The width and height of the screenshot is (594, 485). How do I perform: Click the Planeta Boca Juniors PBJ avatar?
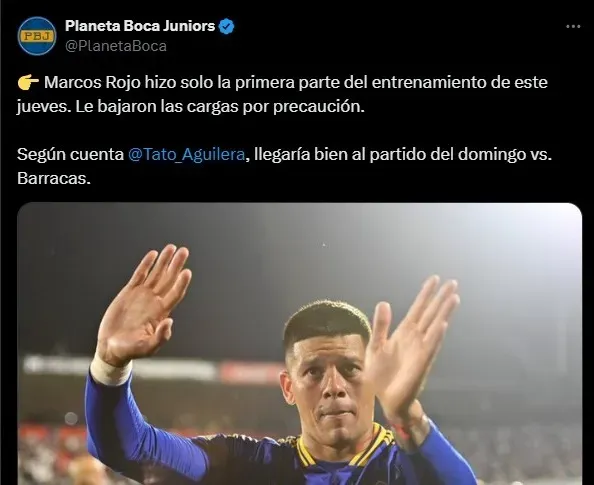pos(37,36)
